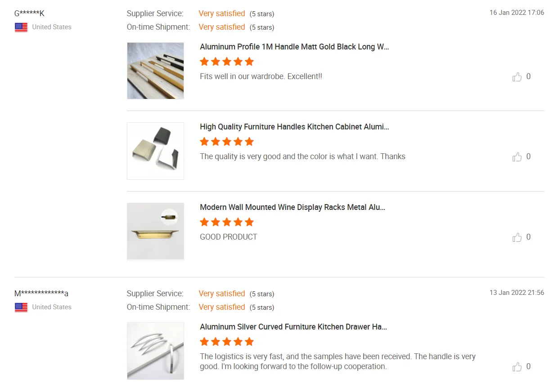Like the 'logistics is very fast' review
Image resolution: width=559 pixels, height=392 pixels.
coord(517,367)
